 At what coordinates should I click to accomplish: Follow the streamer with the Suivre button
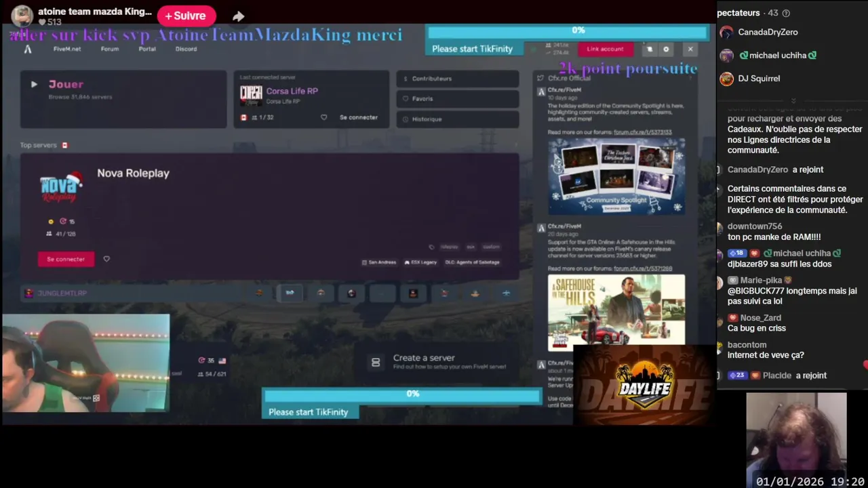pos(186,16)
